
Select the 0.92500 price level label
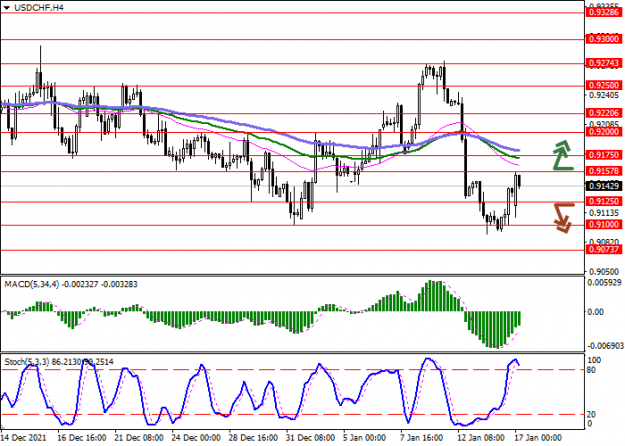(x=604, y=85)
